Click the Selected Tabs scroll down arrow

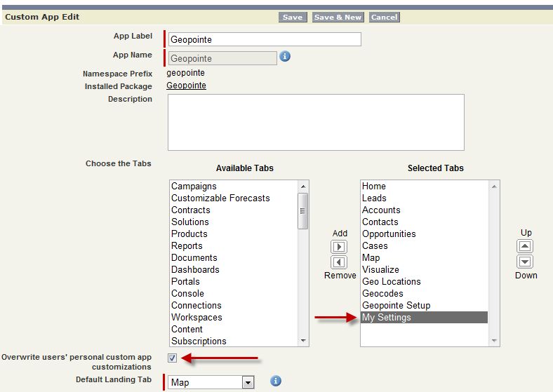[494, 341]
